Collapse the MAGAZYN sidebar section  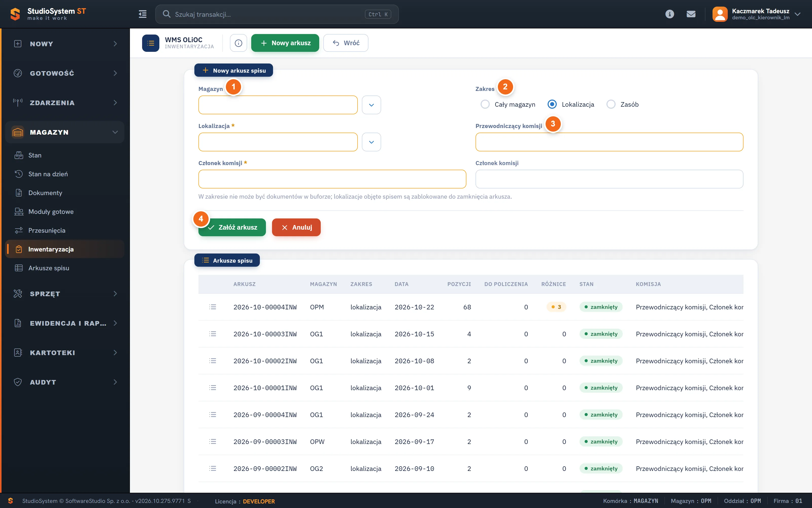(65, 132)
